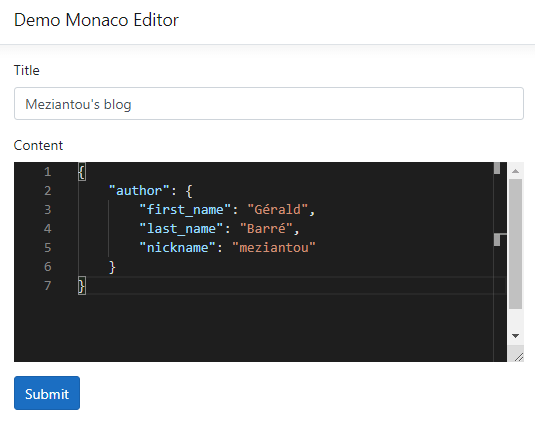Screen dimensions: 535x427
Task: Click the "last_name" key in editor
Action: [181, 228]
